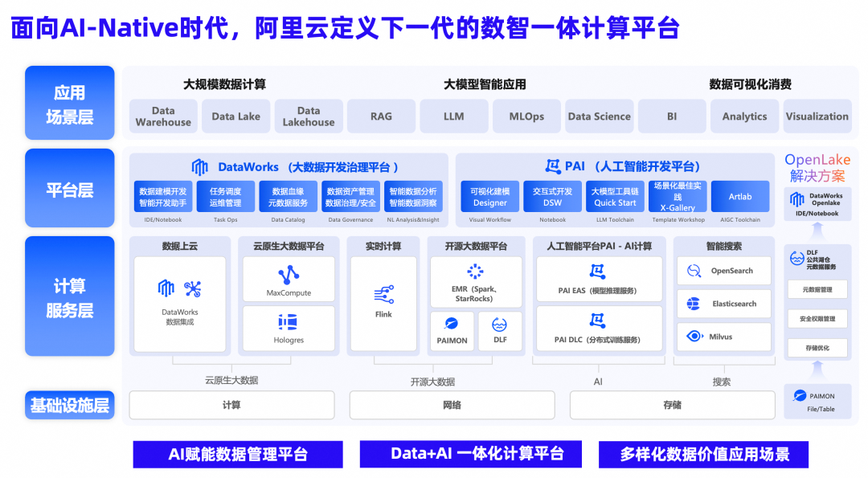Click the 大规模数据计算 heading
868x478 pixels.
click(x=224, y=84)
